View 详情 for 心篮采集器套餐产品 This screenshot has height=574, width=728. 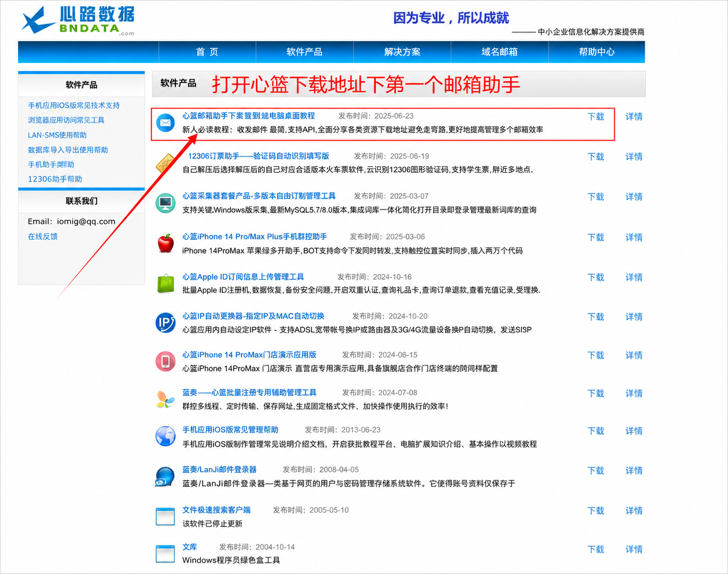(x=634, y=197)
